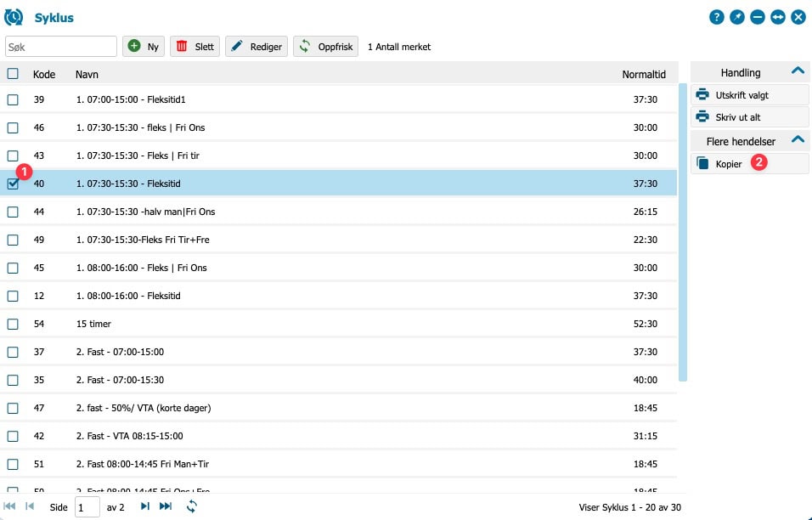The height and width of the screenshot is (520, 812).
Task: Click the Syklus clock logo icon
Action: click(x=14, y=17)
